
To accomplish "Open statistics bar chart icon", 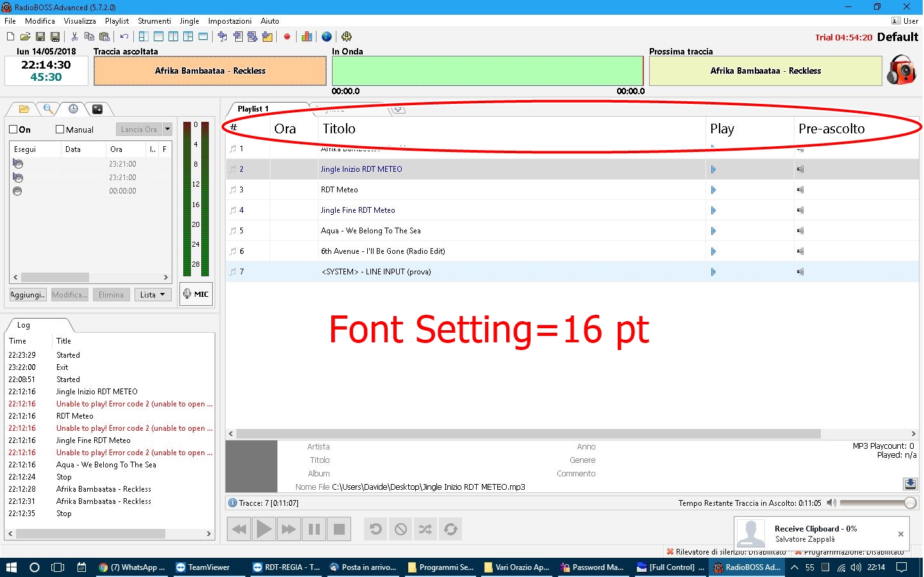I will click(x=307, y=37).
